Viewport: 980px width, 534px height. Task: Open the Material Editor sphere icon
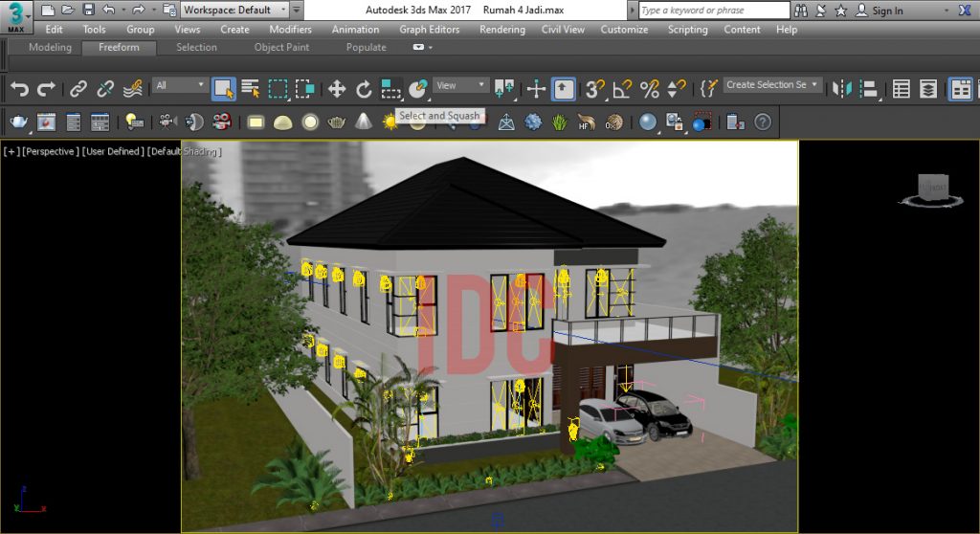point(648,122)
